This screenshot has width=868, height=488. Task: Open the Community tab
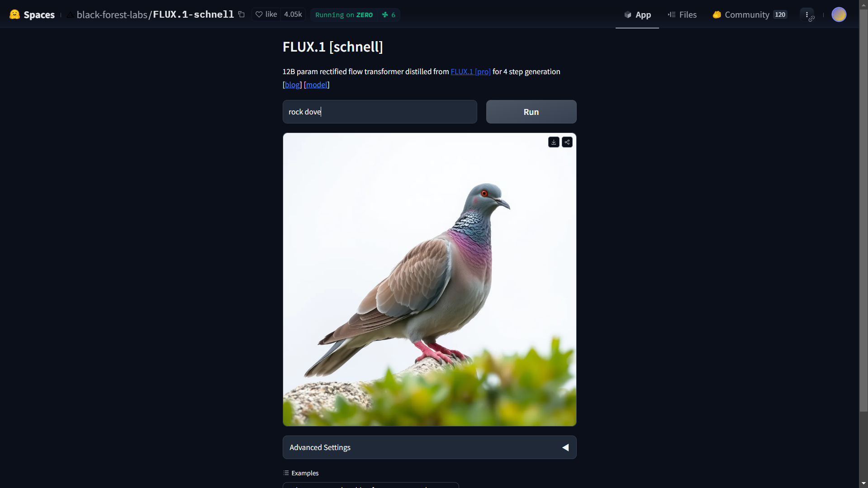point(750,14)
